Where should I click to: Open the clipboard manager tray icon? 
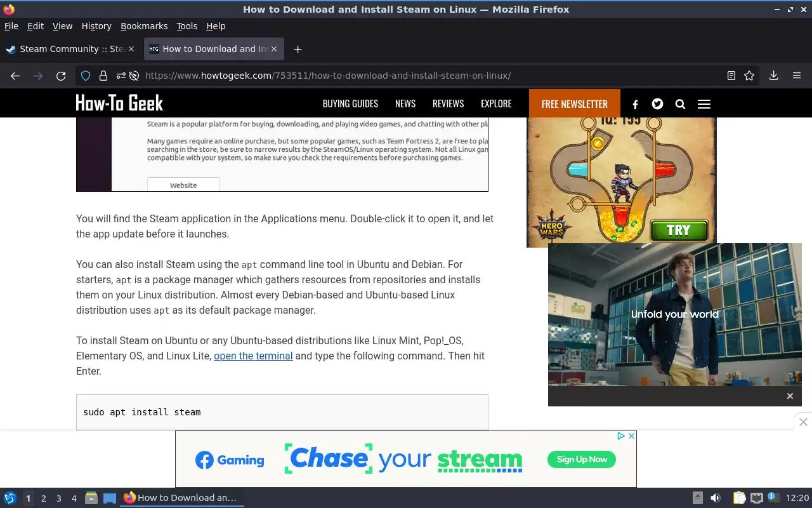click(739, 498)
